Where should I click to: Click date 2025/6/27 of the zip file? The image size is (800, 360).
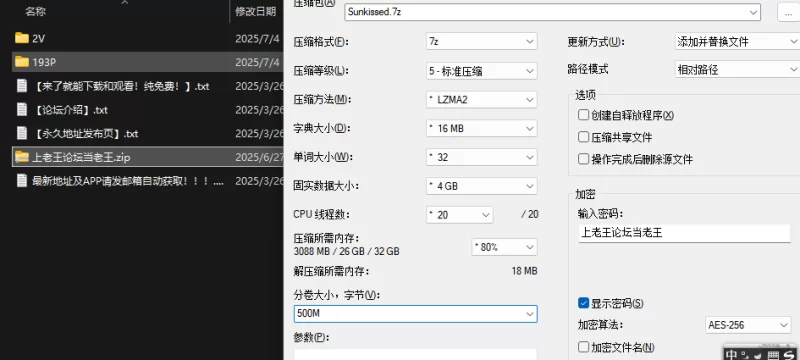point(259,157)
